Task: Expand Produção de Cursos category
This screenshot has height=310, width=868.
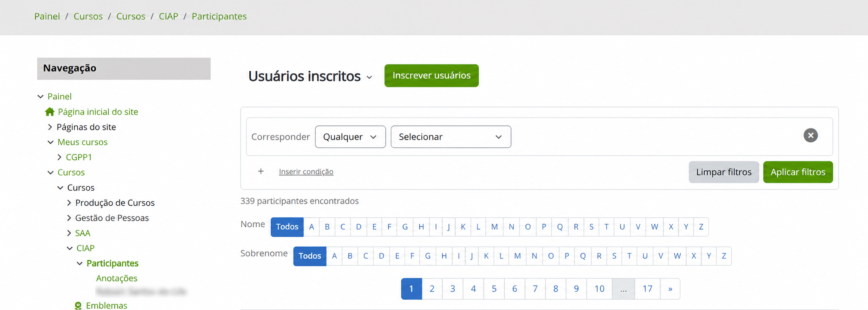Action: [x=69, y=203]
